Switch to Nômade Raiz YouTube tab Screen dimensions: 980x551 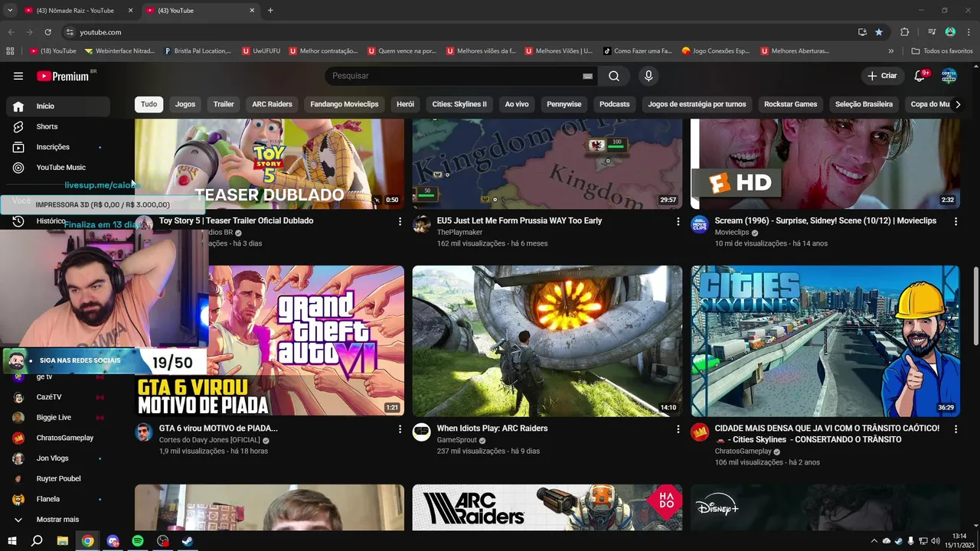[79, 11]
